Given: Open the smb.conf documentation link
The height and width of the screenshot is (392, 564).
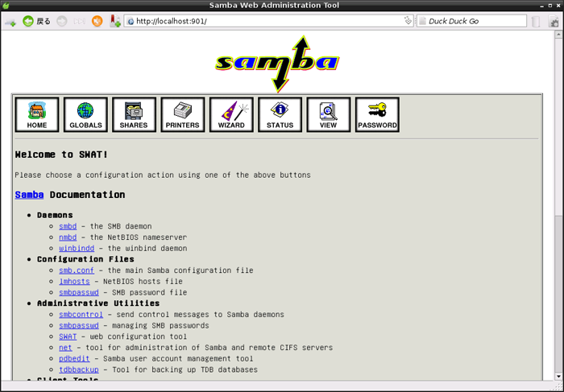Looking at the screenshot, I should point(77,270).
